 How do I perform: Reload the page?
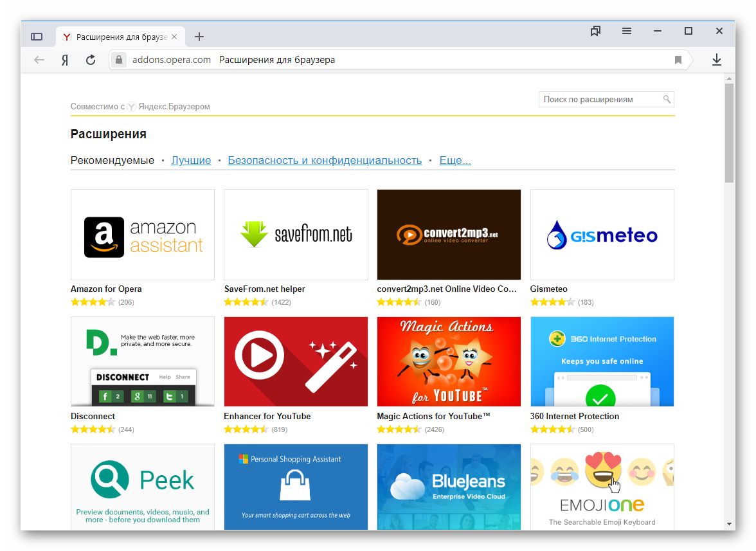pos(91,60)
